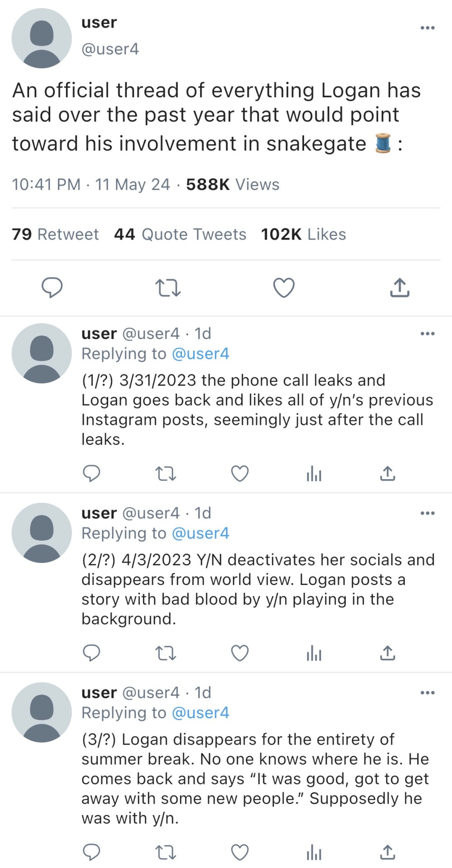View analytics for the (3/?) summer break reply
The height and width of the screenshot is (868, 452).
coord(314,853)
